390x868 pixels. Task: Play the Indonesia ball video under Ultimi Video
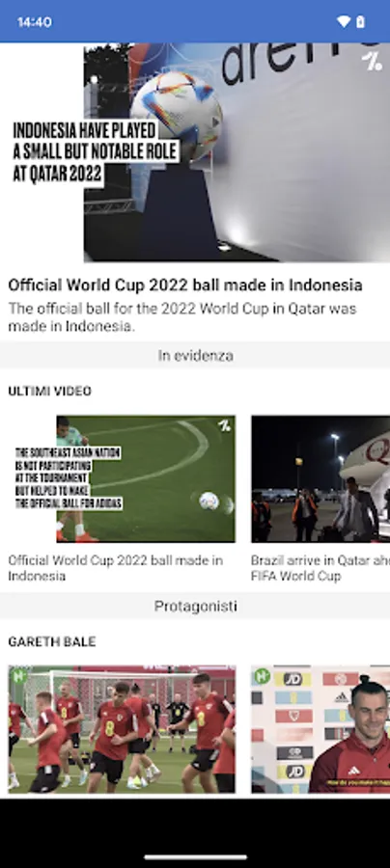point(122,478)
